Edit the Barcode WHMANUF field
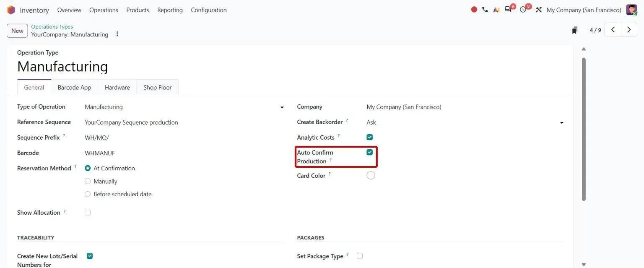 coord(184,153)
